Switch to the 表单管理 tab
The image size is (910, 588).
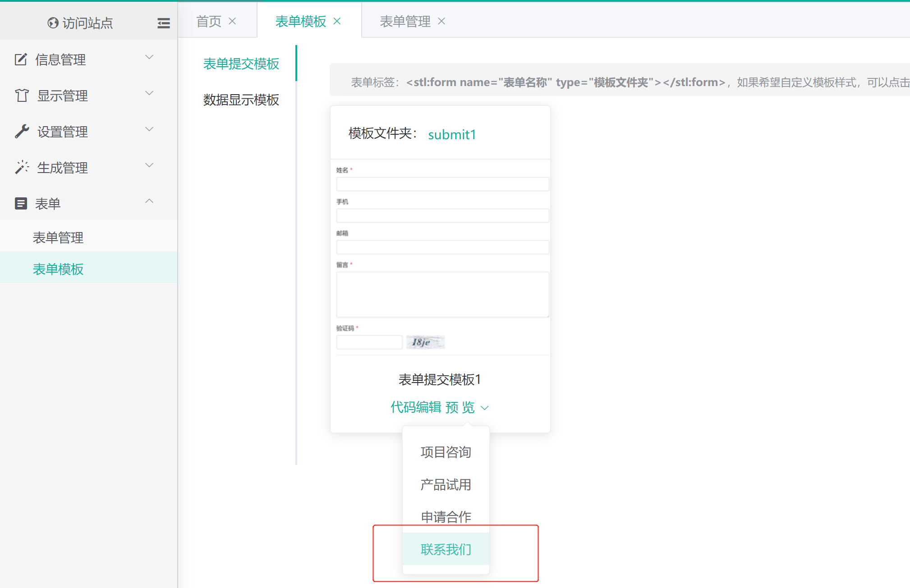[x=405, y=21]
